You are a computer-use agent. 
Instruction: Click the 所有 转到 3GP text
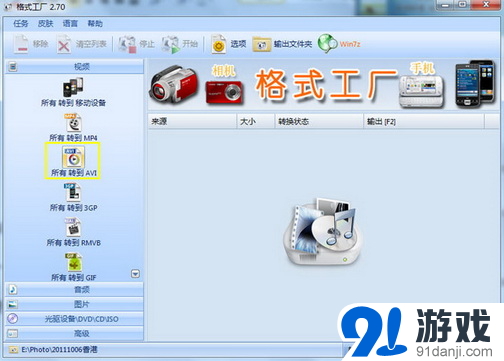[x=73, y=208]
